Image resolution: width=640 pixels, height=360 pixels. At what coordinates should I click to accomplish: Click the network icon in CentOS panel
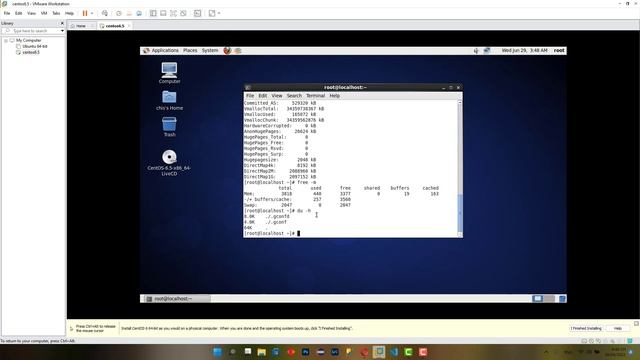(487, 51)
